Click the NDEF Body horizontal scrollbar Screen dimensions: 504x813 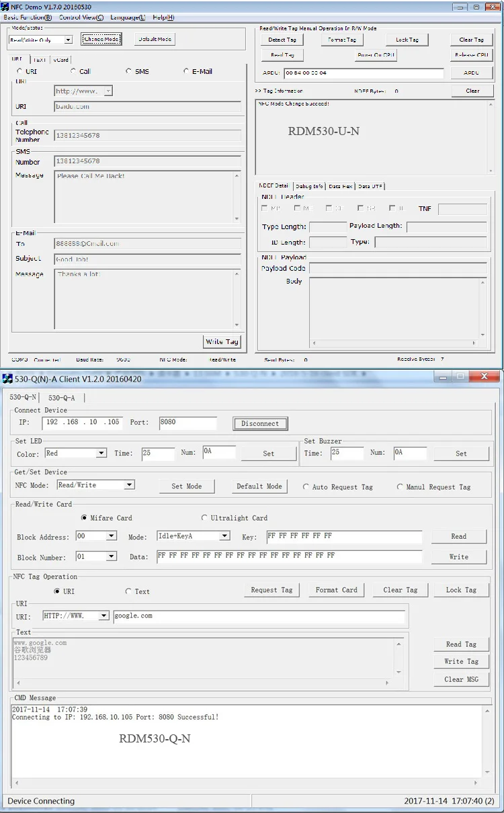pos(394,343)
